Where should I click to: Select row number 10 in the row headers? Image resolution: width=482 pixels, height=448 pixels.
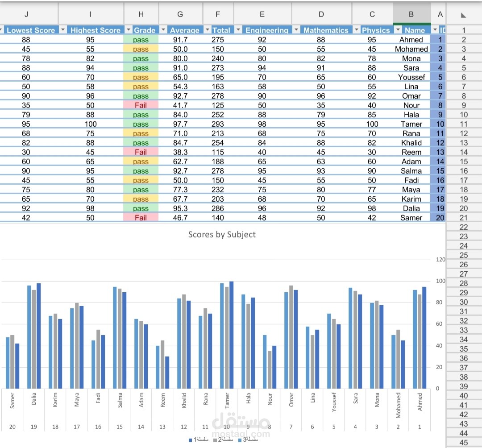pos(464,115)
